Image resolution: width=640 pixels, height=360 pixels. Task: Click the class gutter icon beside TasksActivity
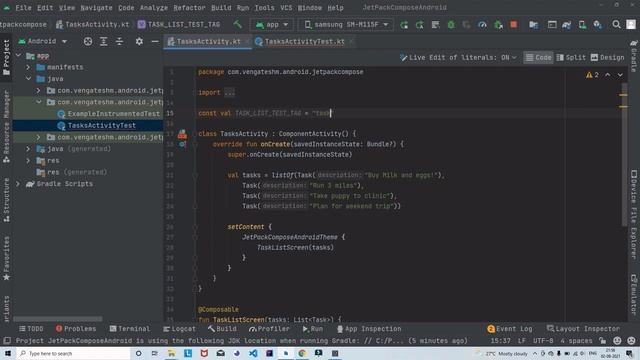182,133
